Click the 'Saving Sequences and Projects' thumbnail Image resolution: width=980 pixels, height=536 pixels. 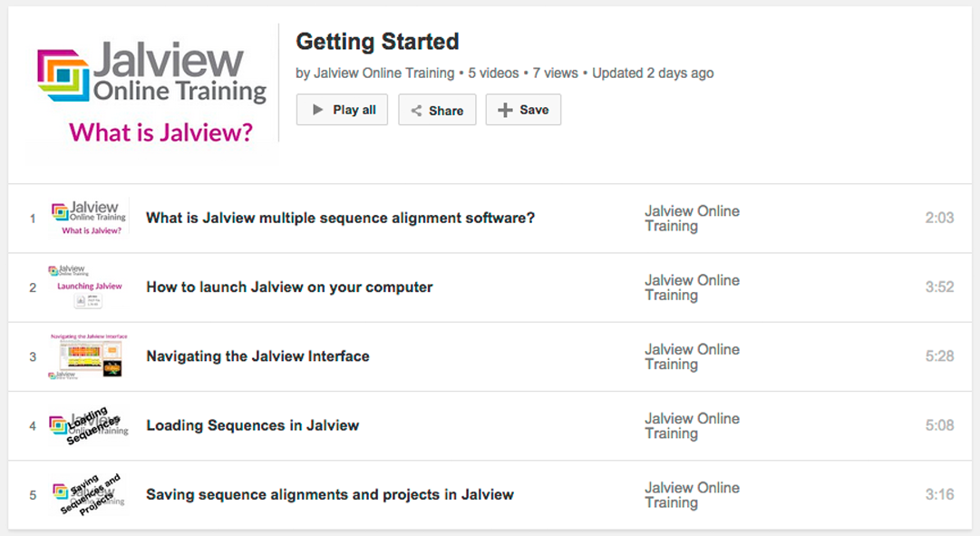coord(89,494)
